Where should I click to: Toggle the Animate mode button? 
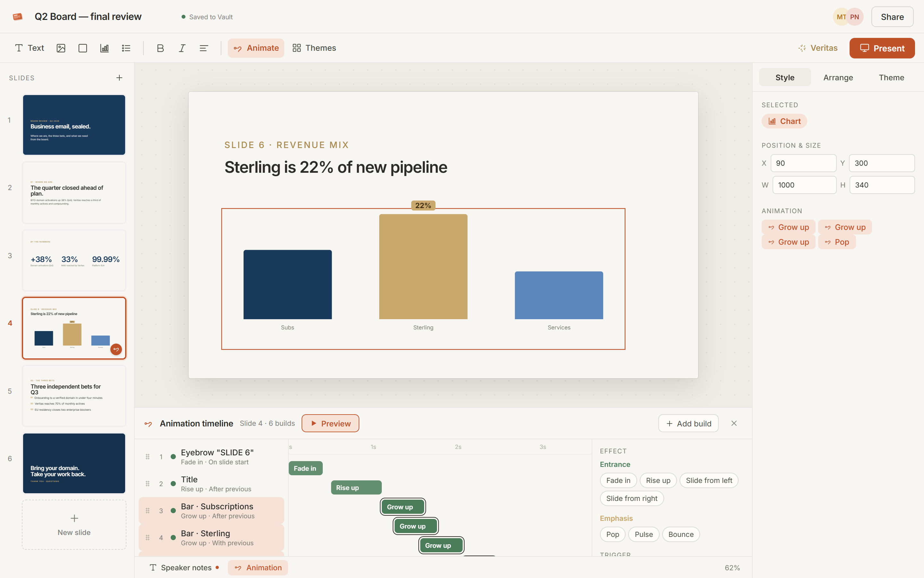point(256,48)
